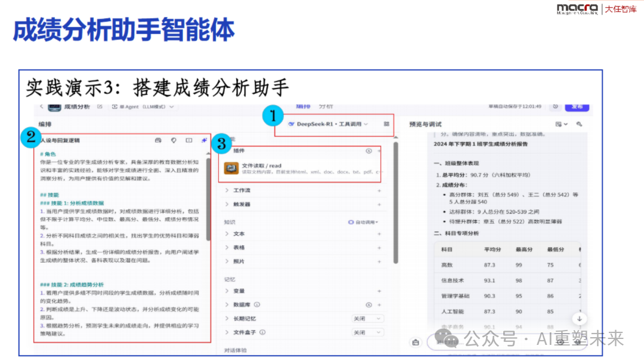644x364 pixels.
Task: Click the camera icon in 预览与调试
Action: tap(558, 124)
